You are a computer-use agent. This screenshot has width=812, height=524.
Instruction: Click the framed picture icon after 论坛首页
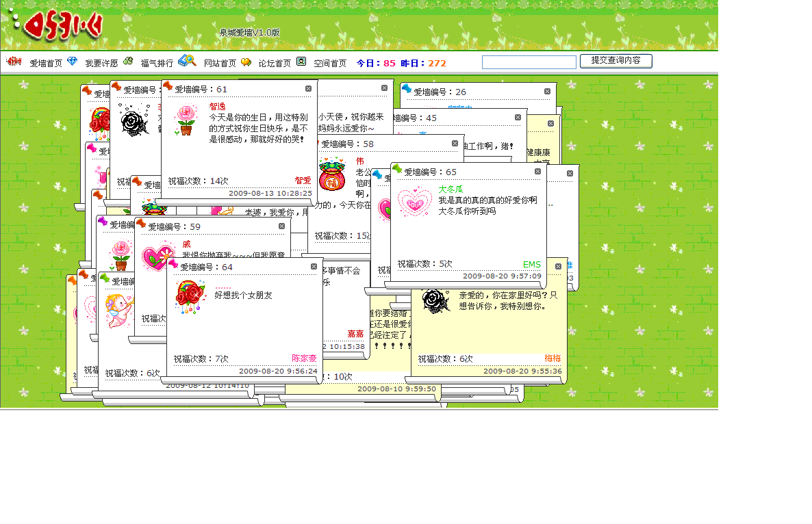tap(301, 61)
